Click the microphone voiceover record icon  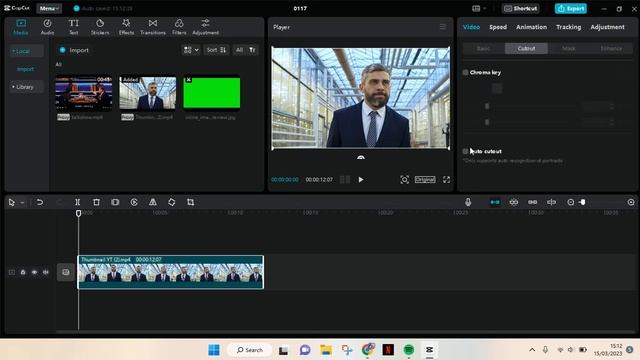pyautogui.click(x=468, y=202)
